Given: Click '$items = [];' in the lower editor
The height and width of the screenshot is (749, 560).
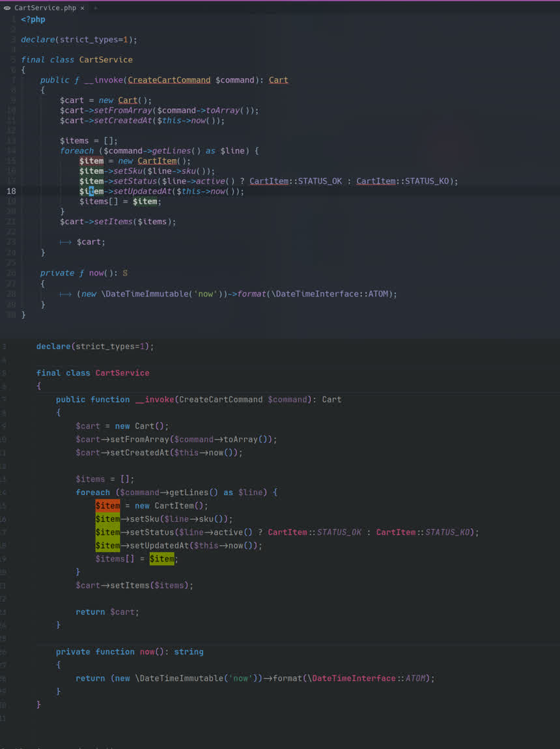Looking at the screenshot, I should click(105, 479).
